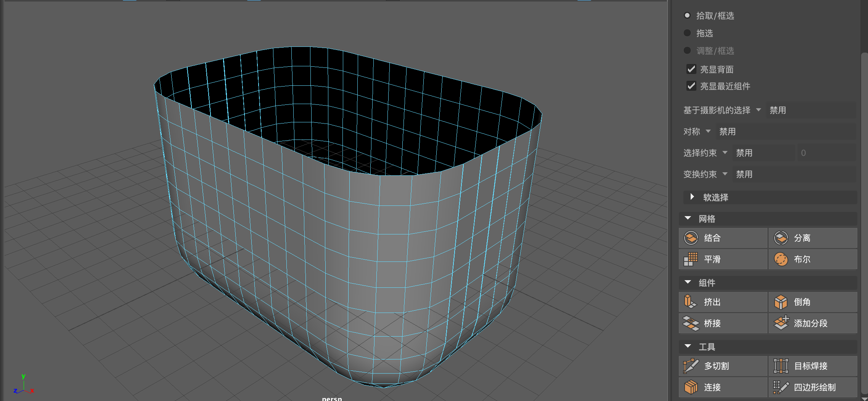The height and width of the screenshot is (401, 868).
Task: Click the 添加分段 button label
Action: (x=810, y=323)
